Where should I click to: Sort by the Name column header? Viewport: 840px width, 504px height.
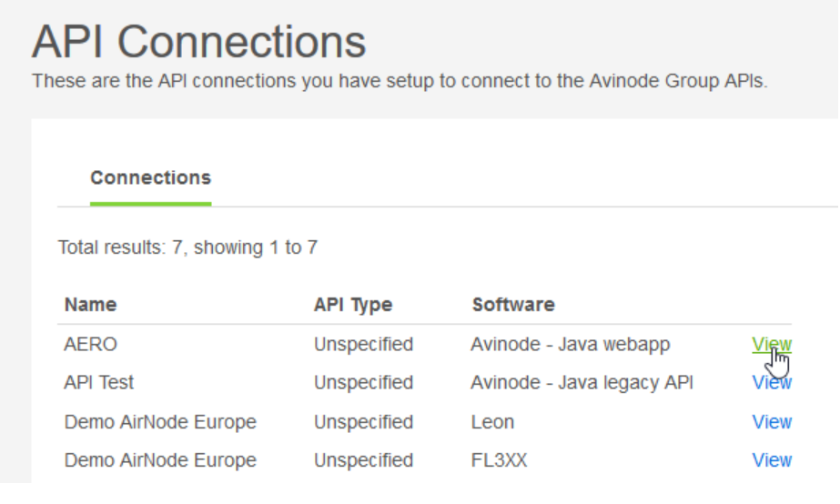(90, 305)
